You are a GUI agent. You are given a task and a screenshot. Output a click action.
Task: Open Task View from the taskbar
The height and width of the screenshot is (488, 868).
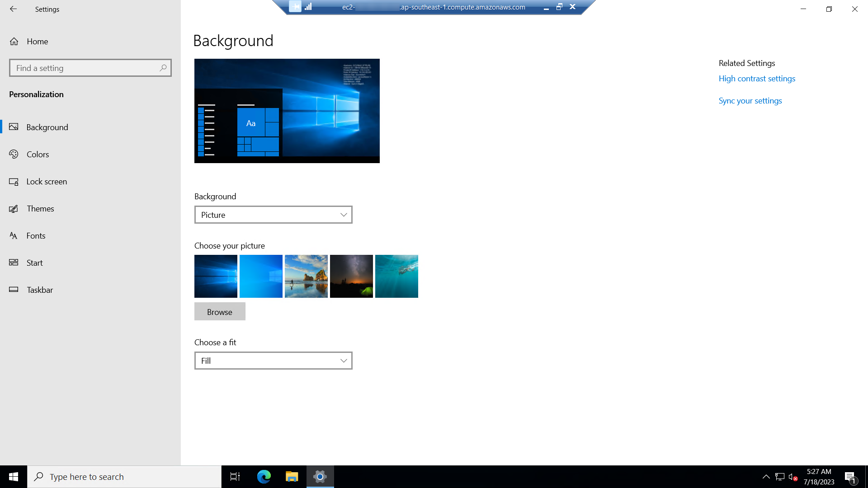click(x=235, y=477)
